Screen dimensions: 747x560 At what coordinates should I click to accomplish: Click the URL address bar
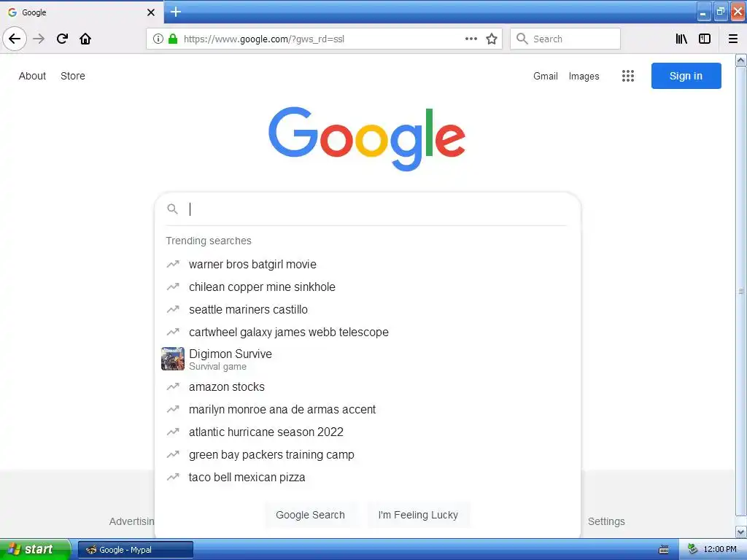pyautogui.click(x=324, y=39)
